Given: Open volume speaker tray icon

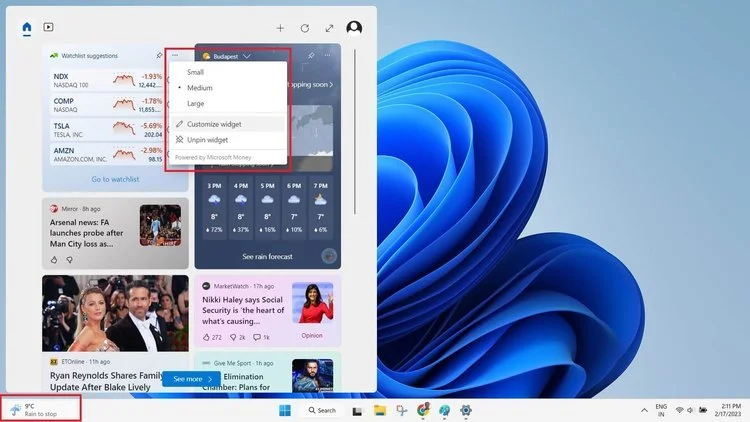Looking at the screenshot, I should [690, 410].
